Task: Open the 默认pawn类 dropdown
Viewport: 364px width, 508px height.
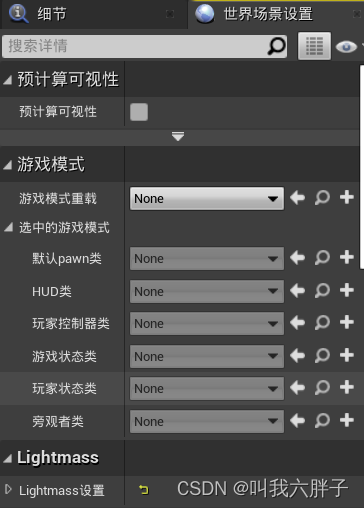Action: [x=207, y=259]
